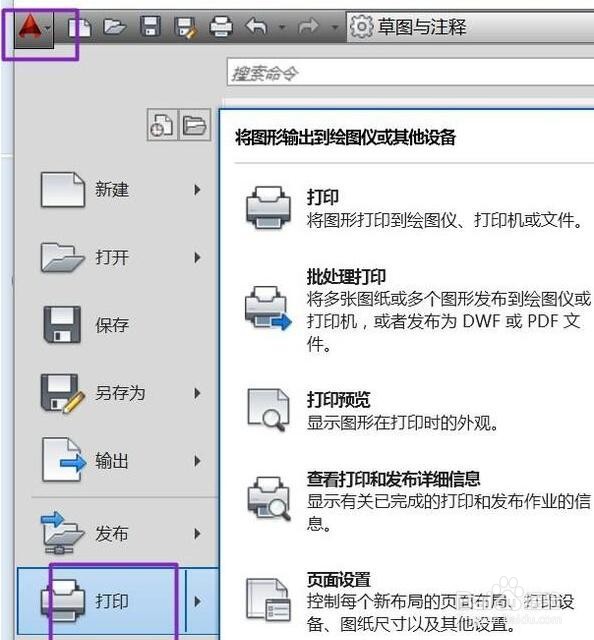This screenshot has width=594, height=640.
Task: Click the Open folder icon in quick access toolbar
Action: [x=115, y=27]
